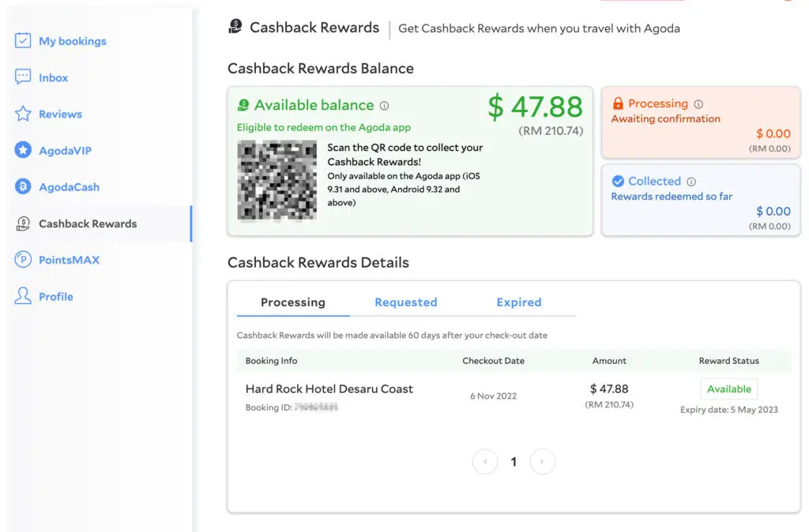Show info tooltip for Collected
This screenshot has width=809, height=532.
click(691, 182)
